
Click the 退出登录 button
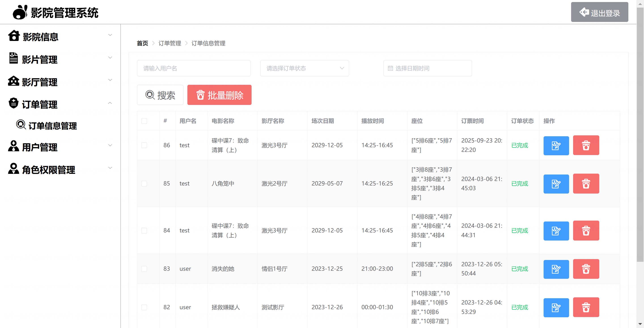point(599,12)
